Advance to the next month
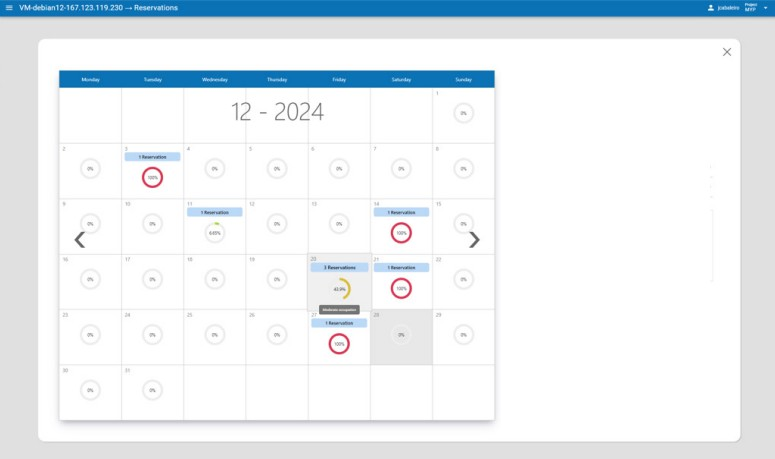Viewport: 775px width, 459px height. point(474,240)
